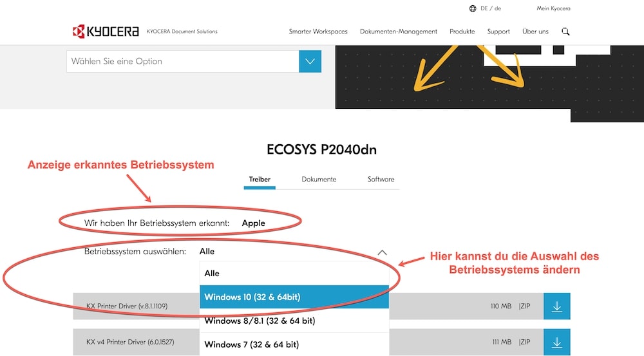Click the Kyocera logo
This screenshot has height=356, width=644.
tap(106, 31)
